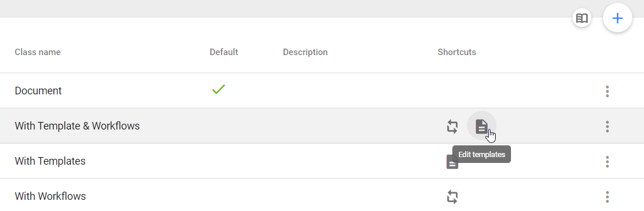Click the Edit templates tooltip label
Image resolution: width=644 pixels, height=211 pixels.
pos(481,154)
